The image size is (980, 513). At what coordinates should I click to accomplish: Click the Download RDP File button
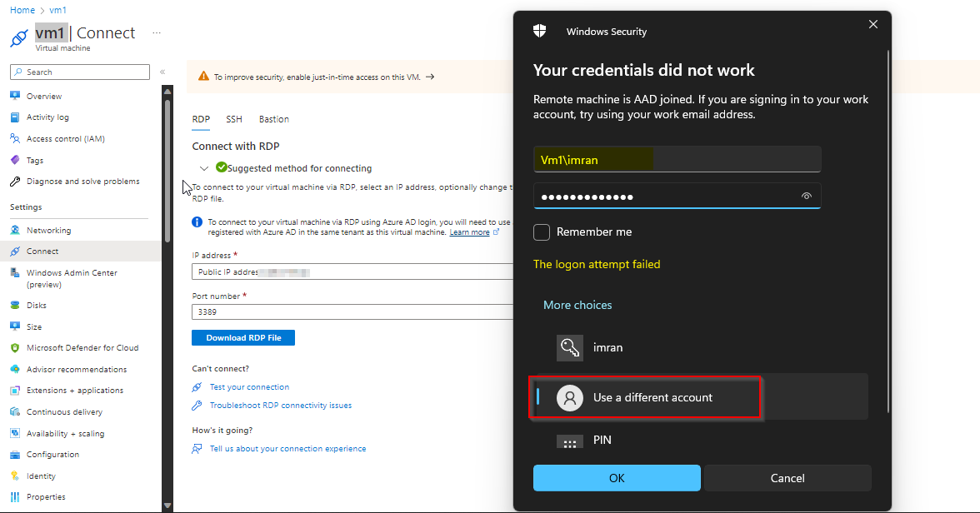point(243,338)
